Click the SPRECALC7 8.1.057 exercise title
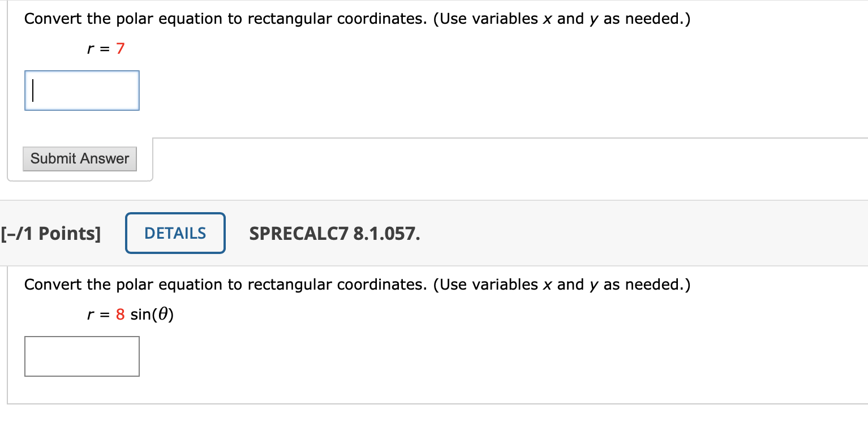 334,234
